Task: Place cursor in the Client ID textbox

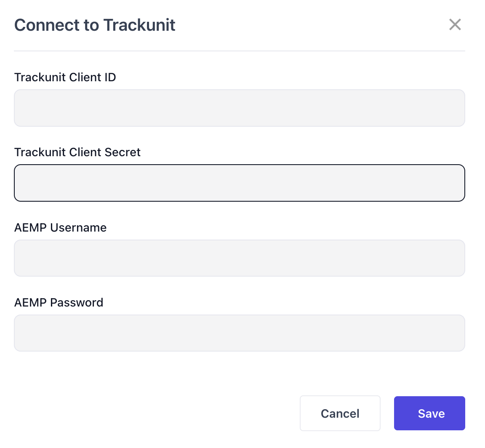Action: (x=239, y=108)
